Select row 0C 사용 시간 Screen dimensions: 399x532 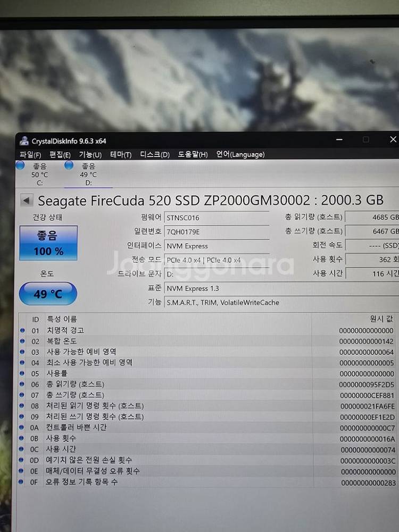207,450
